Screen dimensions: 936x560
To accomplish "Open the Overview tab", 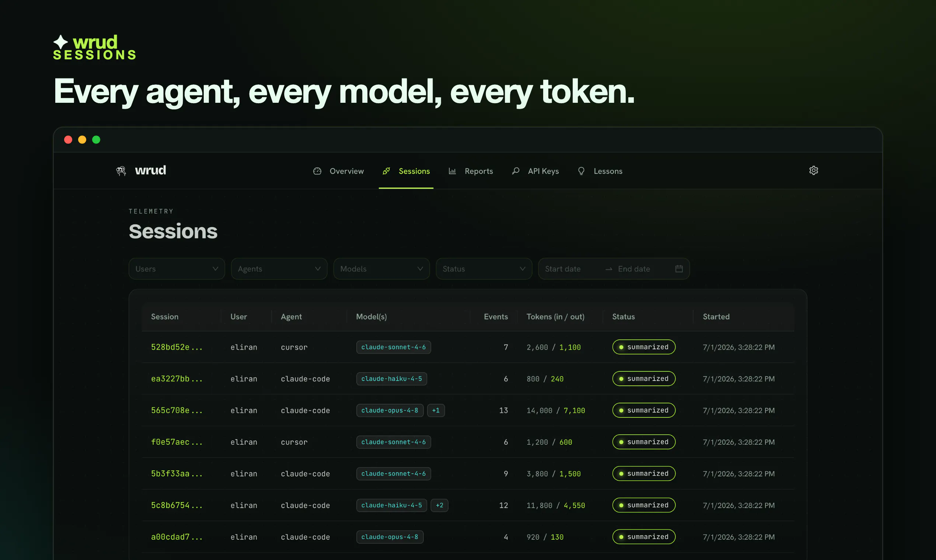I will pyautogui.click(x=339, y=171).
